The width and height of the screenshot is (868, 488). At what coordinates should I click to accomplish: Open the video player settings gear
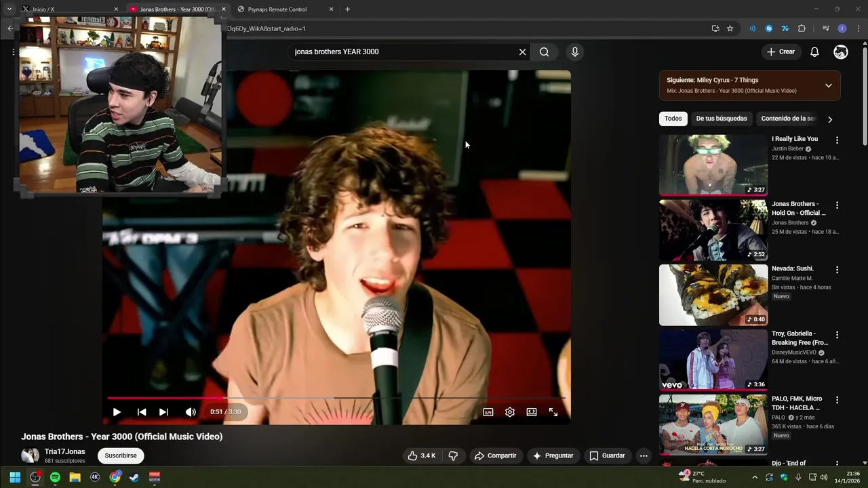510,412
